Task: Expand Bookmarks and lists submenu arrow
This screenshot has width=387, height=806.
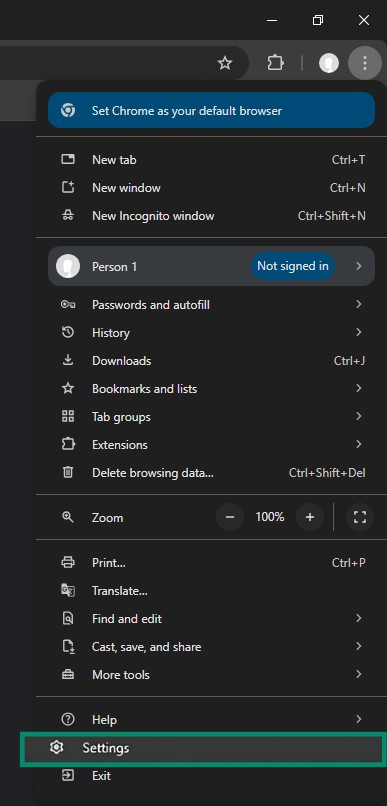Action: [x=359, y=389]
